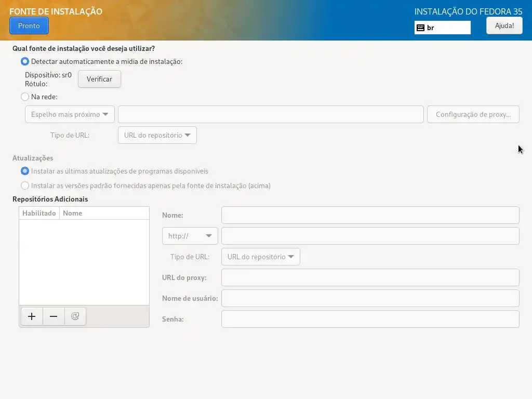The height and width of the screenshot is (399, 532).
Task: Open the http:// protocol dropdown
Action: tap(190, 236)
